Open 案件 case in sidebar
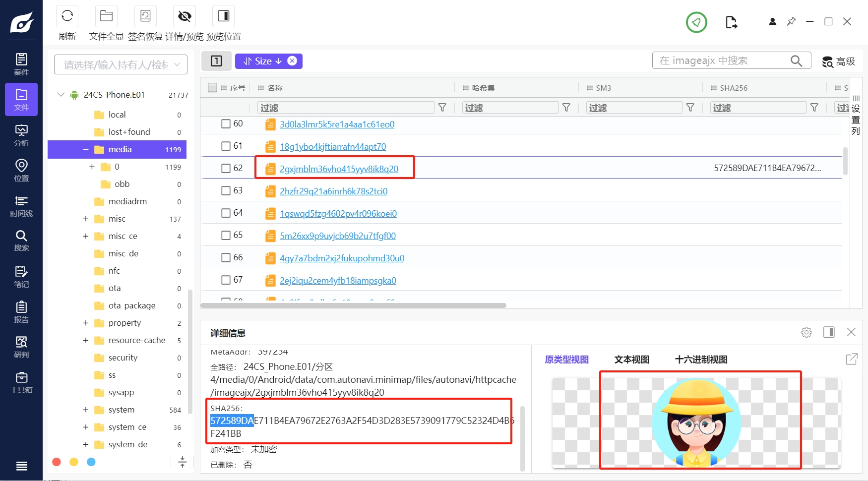 pos(21,64)
